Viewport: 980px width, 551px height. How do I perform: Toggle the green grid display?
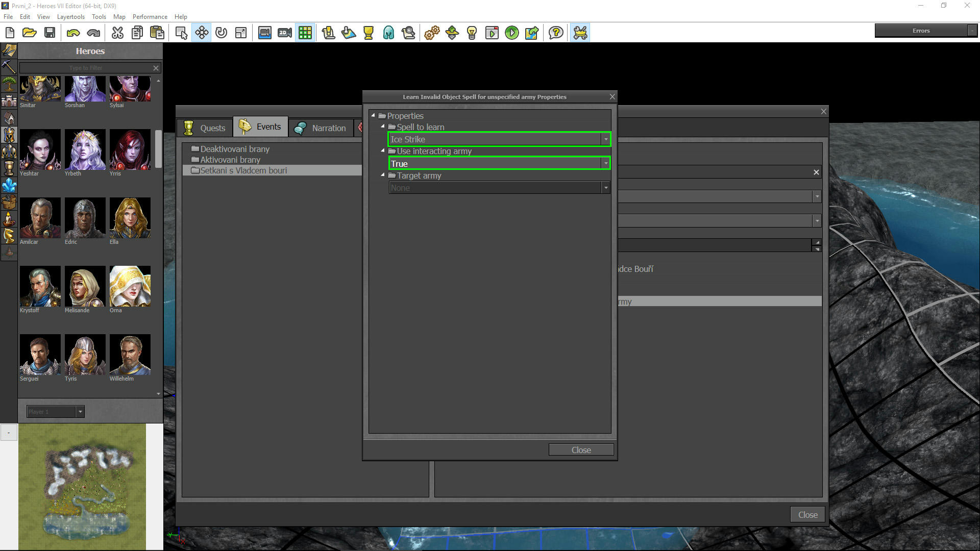[305, 33]
